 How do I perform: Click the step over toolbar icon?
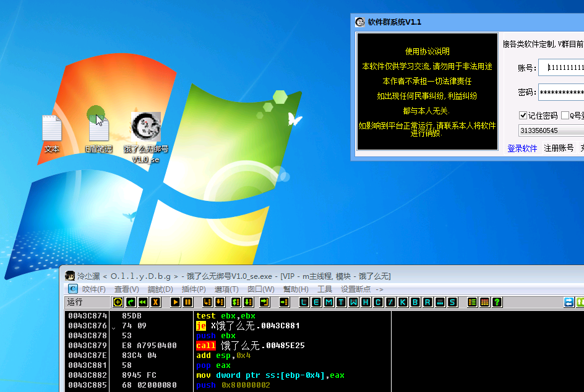click(x=220, y=302)
